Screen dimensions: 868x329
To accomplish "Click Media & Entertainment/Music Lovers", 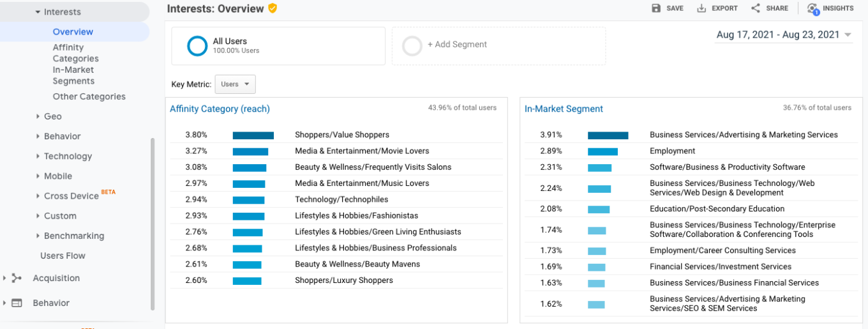I will (x=362, y=183).
